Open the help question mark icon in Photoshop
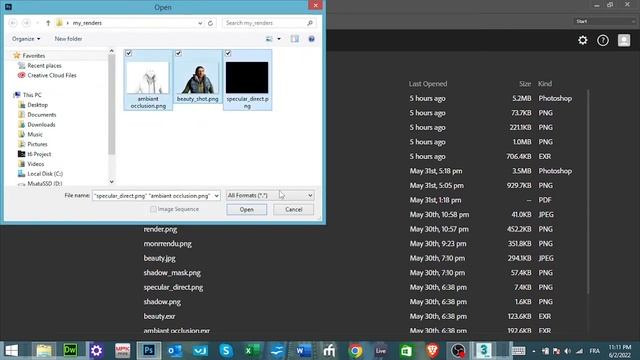The width and height of the screenshot is (640, 360). 603,40
